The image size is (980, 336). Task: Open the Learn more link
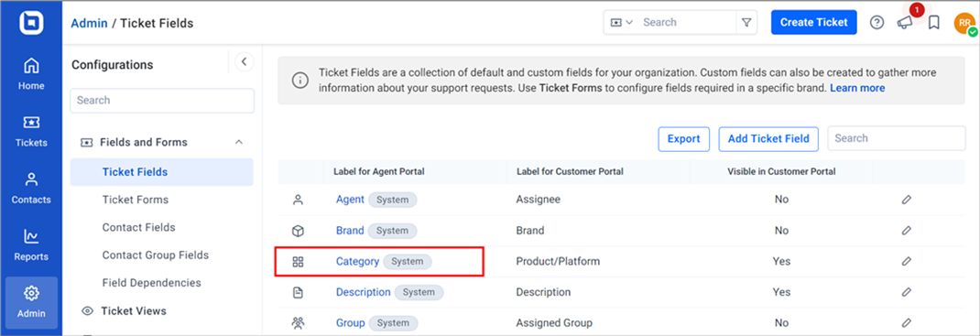click(x=857, y=88)
